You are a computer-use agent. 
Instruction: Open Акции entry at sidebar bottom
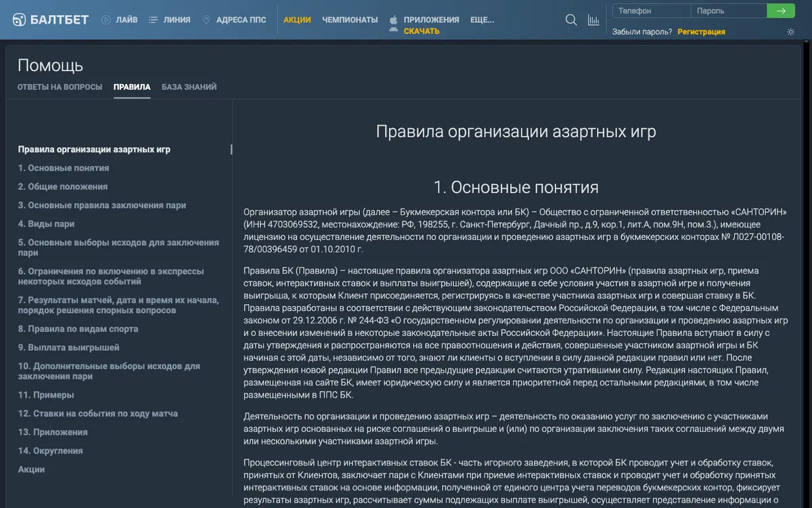pos(31,469)
